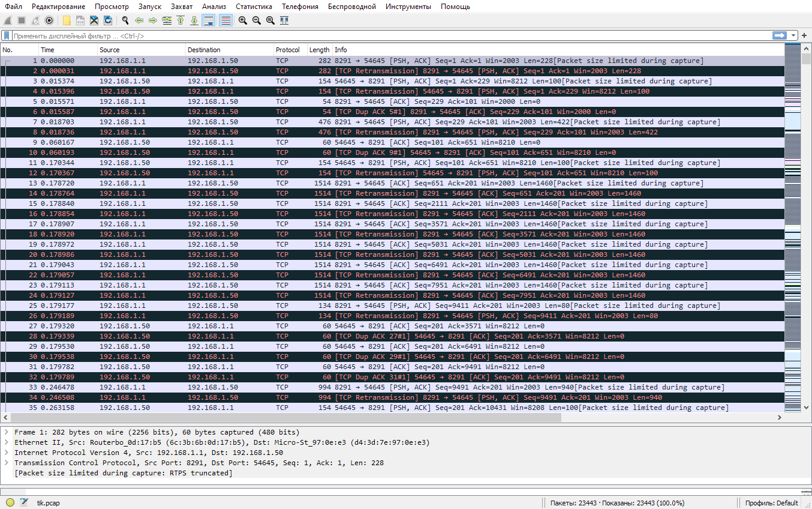Click the Профиль: Default status label
Image resolution: width=812 pixels, height=509 pixels.
click(771, 503)
